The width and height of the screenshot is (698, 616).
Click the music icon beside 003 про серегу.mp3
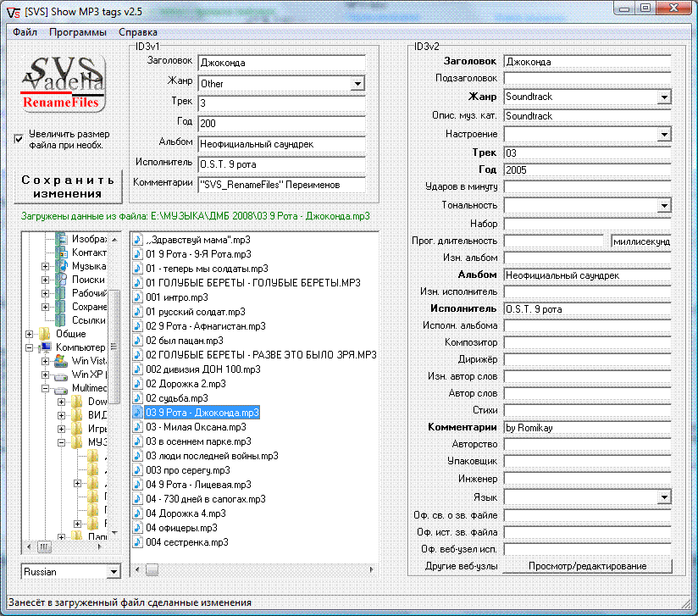(x=138, y=470)
